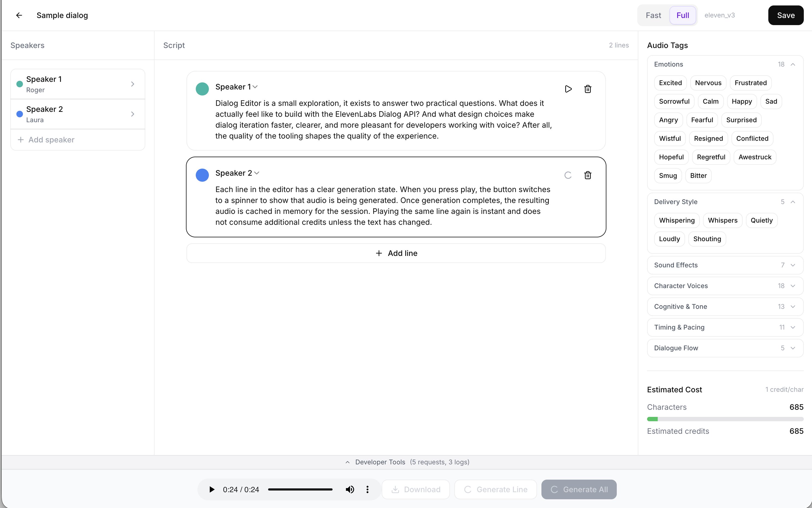Open Speaker 2 dropdown in script line
Screen dimensions: 812x508
pos(237,173)
